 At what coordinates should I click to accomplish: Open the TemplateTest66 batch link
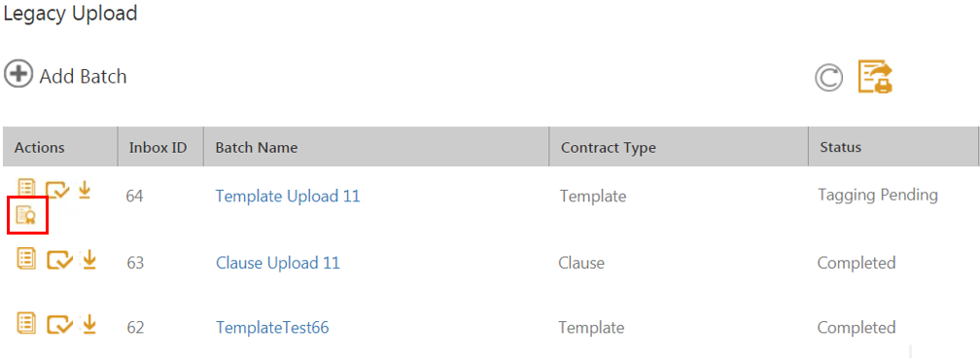272,327
